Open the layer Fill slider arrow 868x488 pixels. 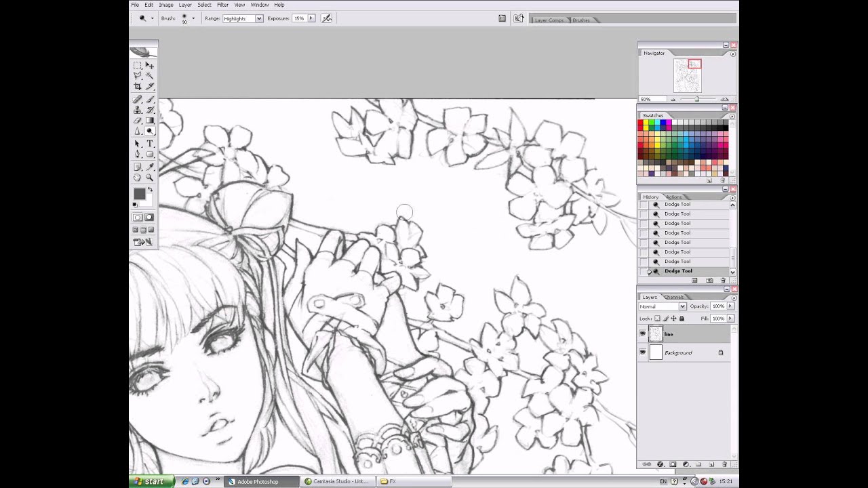(730, 319)
